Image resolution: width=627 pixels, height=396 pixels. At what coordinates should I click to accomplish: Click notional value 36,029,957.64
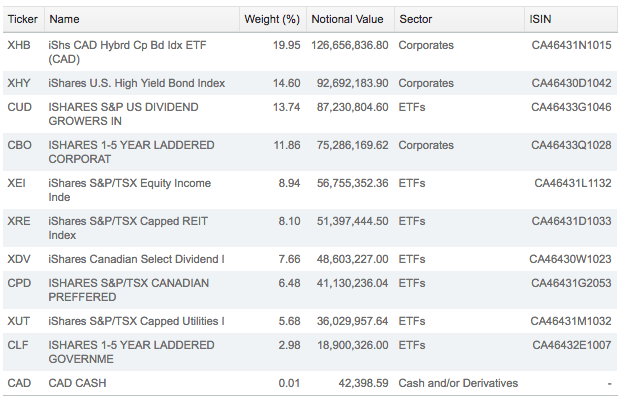coord(352,321)
